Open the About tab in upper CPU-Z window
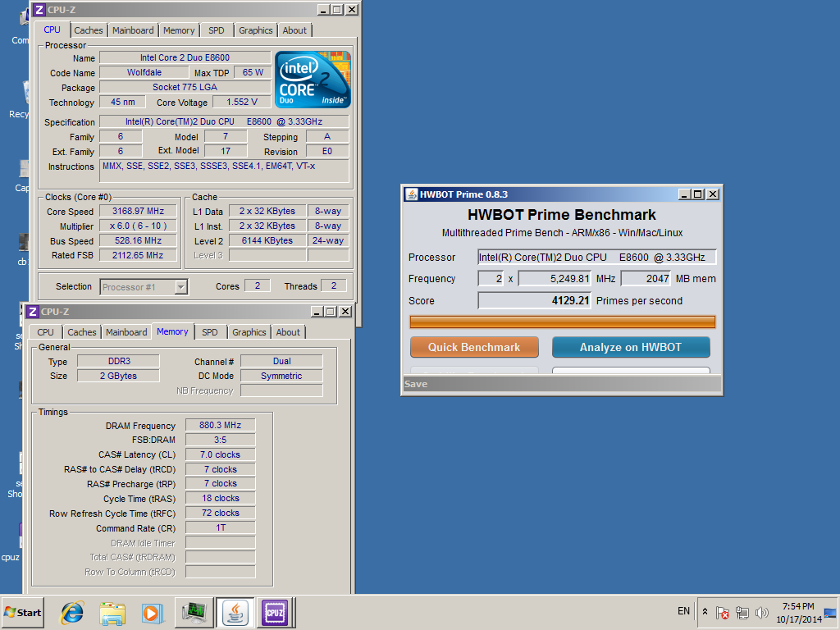The image size is (840, 630). point(294,30)
